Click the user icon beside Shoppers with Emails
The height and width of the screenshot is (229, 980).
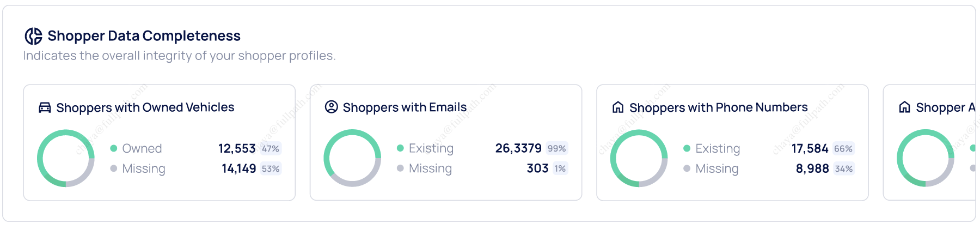coord(331,107)
